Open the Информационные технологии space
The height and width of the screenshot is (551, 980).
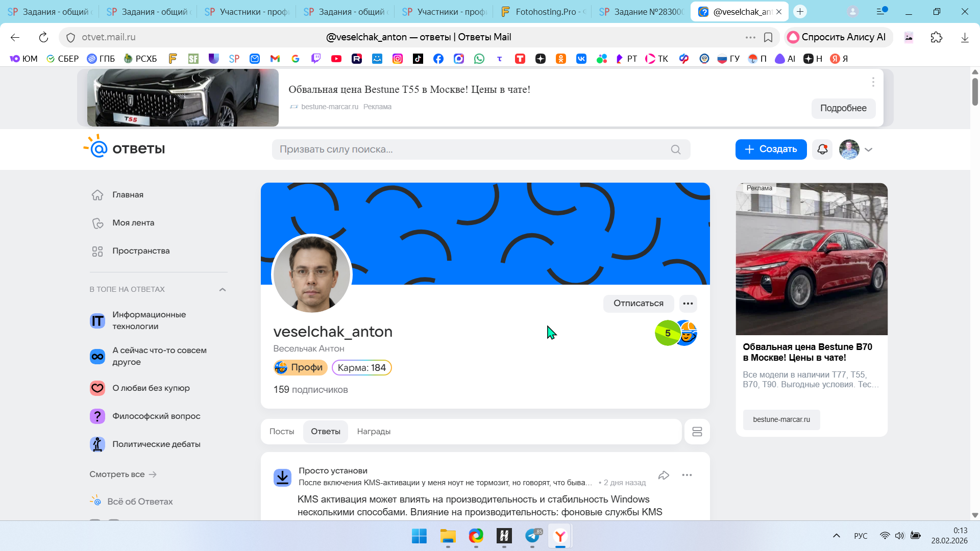[x=149, y=320]
